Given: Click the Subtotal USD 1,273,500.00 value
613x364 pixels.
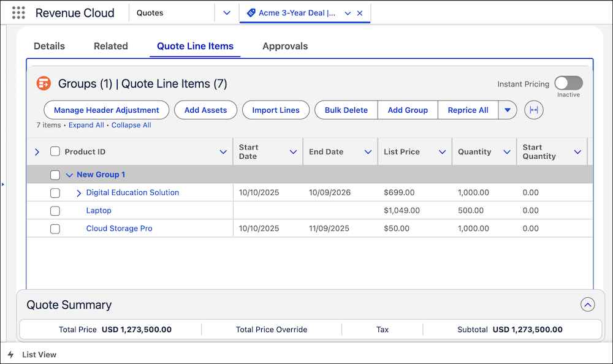Looking at the screenshot, I should click(527, 330).
